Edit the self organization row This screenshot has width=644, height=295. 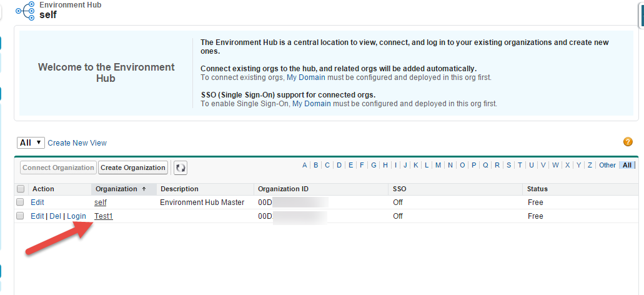point(37,202)
